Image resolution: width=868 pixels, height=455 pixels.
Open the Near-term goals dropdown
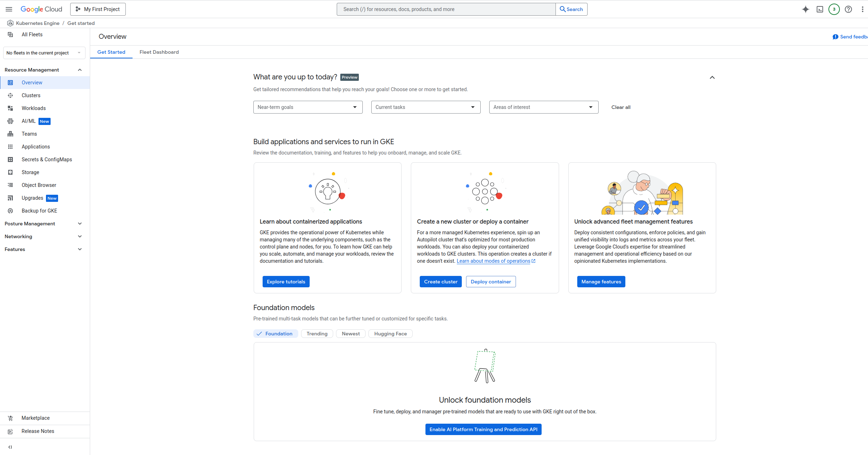click(x=308, y=107)
